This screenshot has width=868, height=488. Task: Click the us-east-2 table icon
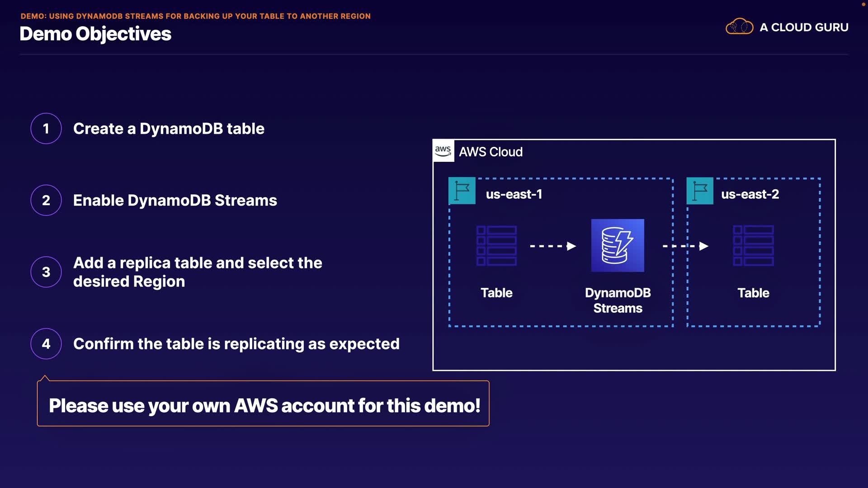[x=753, y=245]
